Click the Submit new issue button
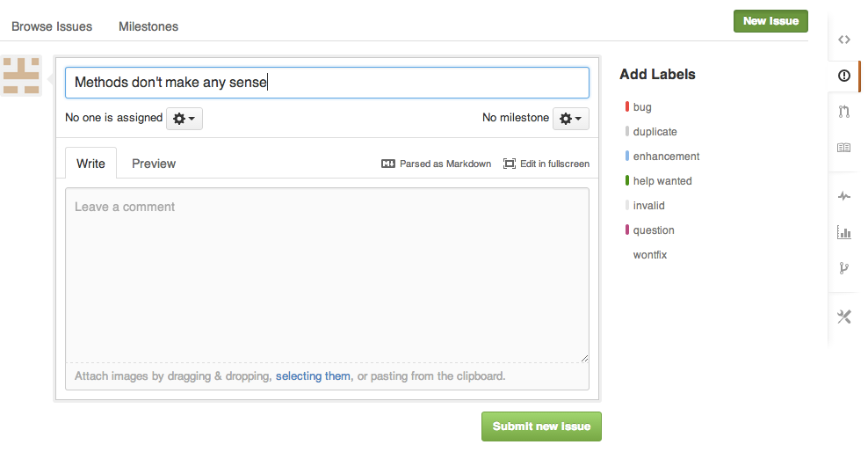The height and width of the screenshot is (452, 868). click(x=541, y=426)
